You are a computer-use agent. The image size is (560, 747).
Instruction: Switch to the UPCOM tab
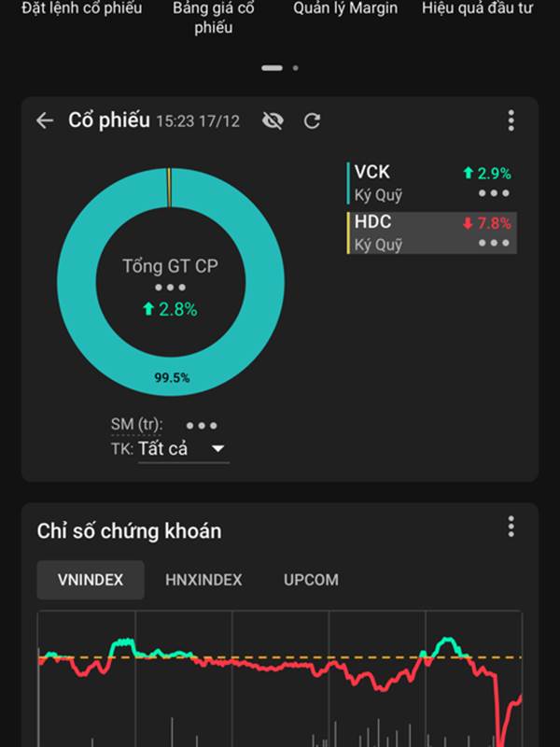tap(311, 580)
